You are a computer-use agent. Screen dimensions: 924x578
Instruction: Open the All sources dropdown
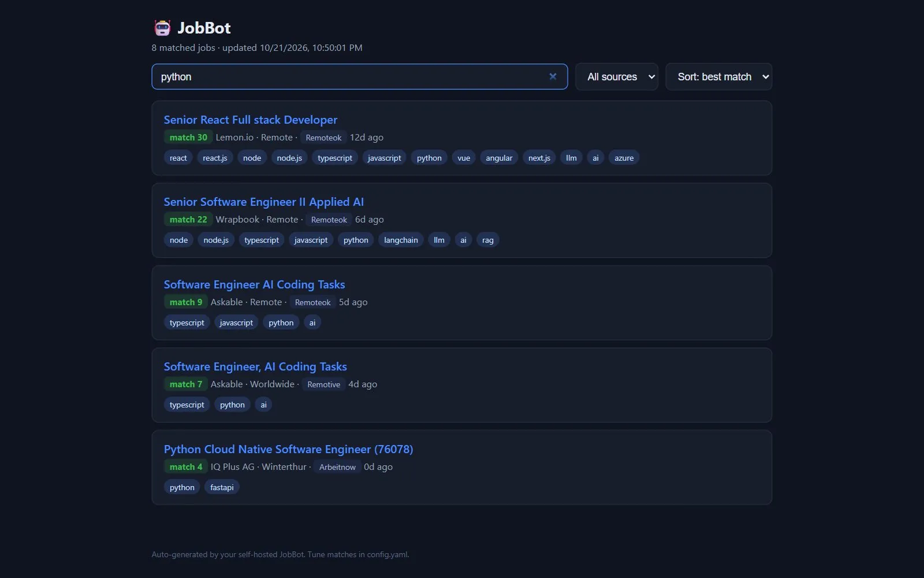coord(617,77)
